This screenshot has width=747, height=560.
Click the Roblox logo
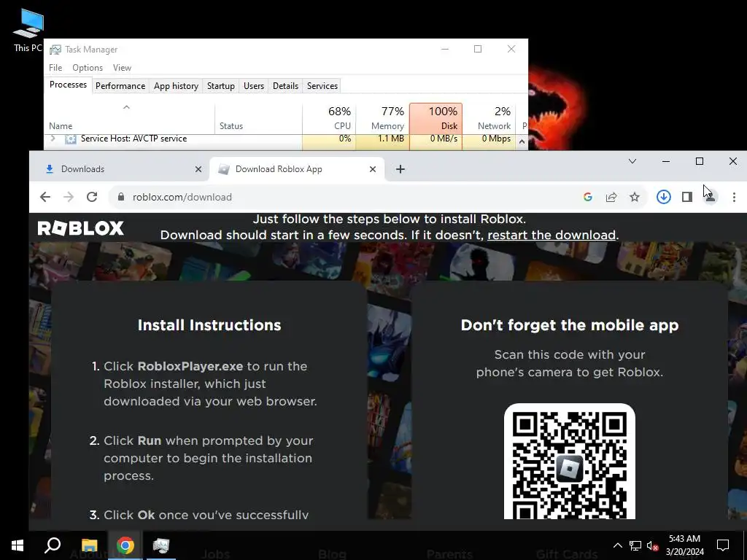[x=80, y=228]
